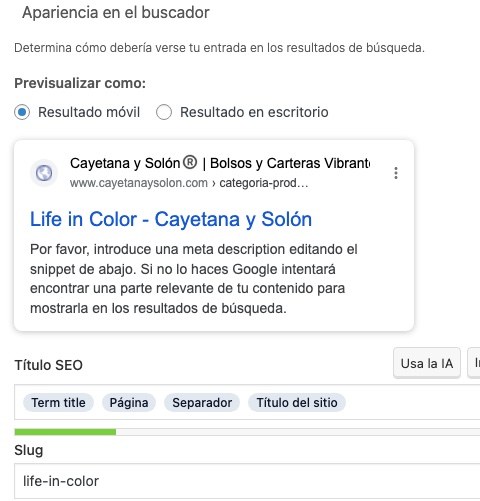The height and width of the screenshot is (501, 480).
Task: Click the green SEO title length progress bar
Action: pyautogui.click(x=65, y=432)
